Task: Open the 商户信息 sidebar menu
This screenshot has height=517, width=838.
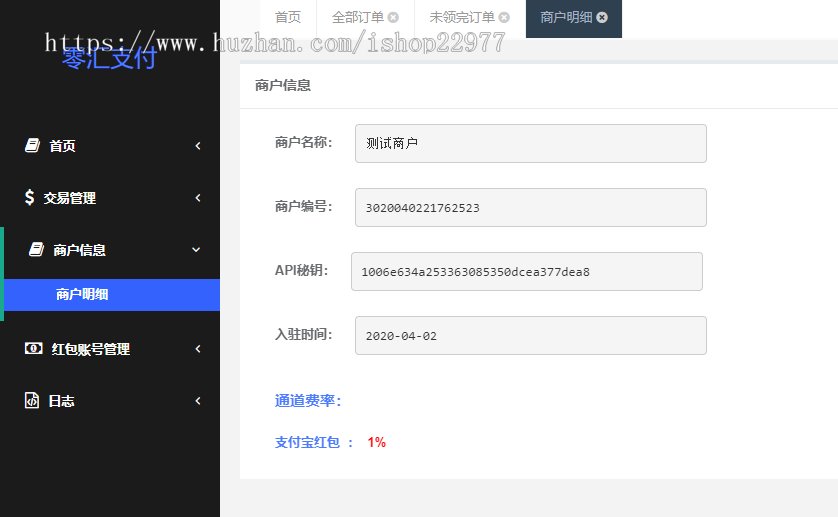Action: point(110,250)
